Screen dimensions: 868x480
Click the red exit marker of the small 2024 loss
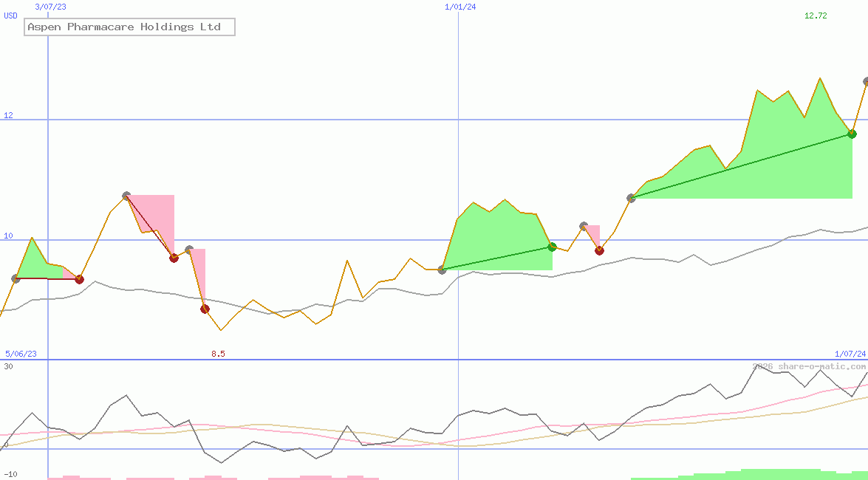point(599,251)
